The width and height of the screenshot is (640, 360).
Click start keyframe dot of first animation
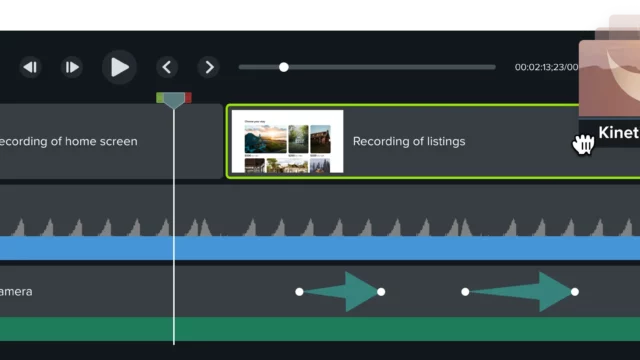(x=299, y=292)
